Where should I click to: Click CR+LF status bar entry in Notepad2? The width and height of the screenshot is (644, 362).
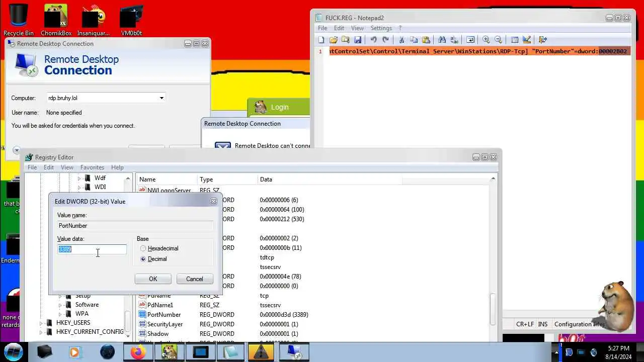[x=525, y=324]
